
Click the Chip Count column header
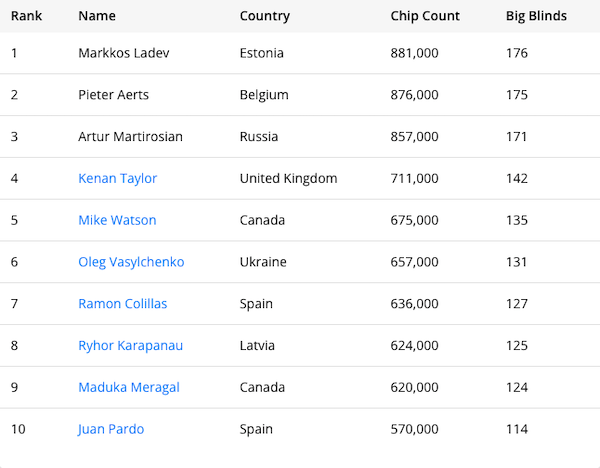coord(425,16)
